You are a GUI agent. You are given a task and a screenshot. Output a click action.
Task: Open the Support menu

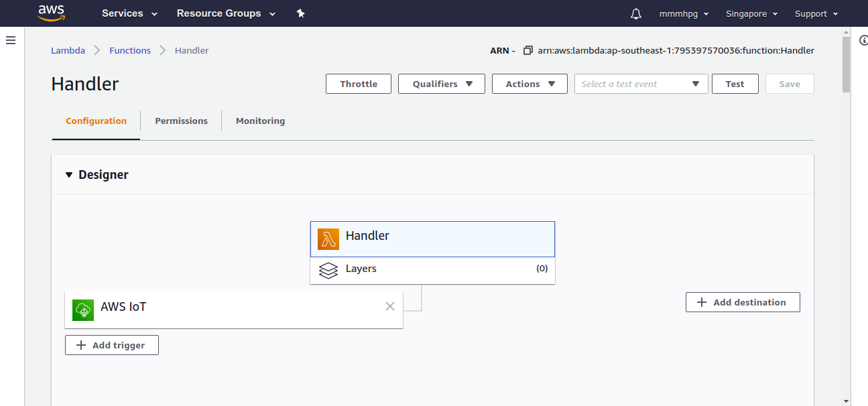point(816,13)
